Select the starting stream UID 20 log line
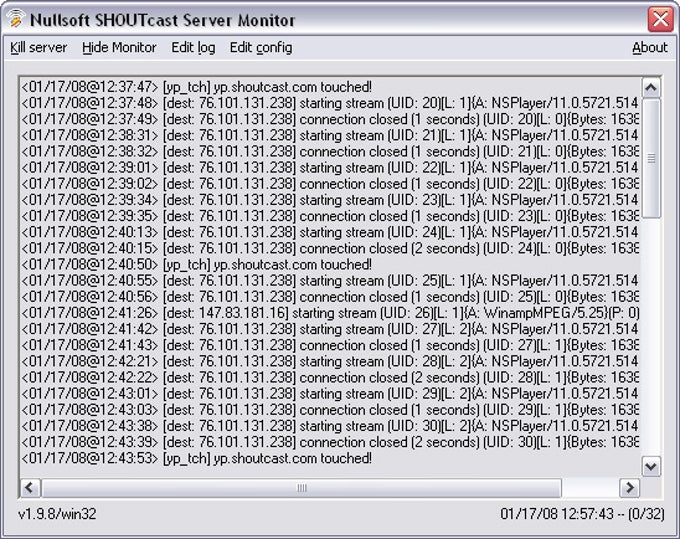This screenshot has height=539, width=680. tap(330, 103)
